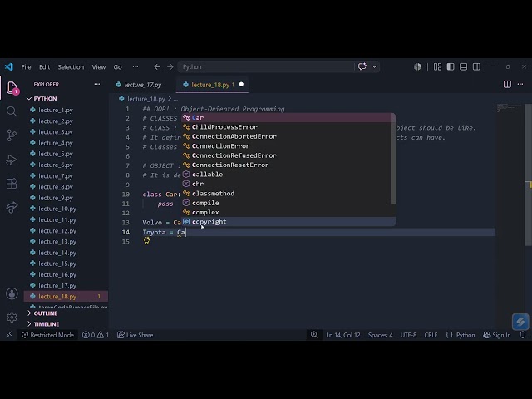Click CRLF end of line selector
This screenshot has width=532, height=399.
click(431, 335)
